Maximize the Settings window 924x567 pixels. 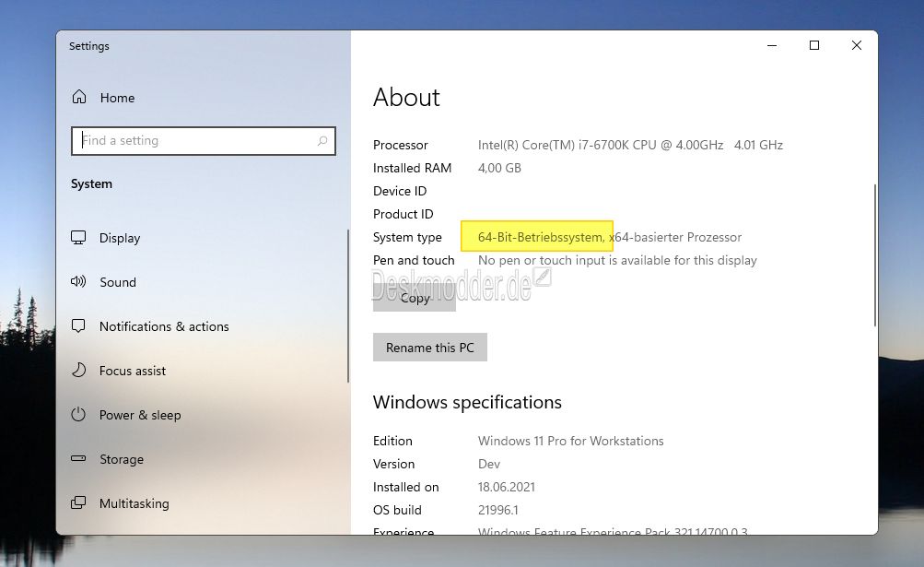(x=814, y=45)
